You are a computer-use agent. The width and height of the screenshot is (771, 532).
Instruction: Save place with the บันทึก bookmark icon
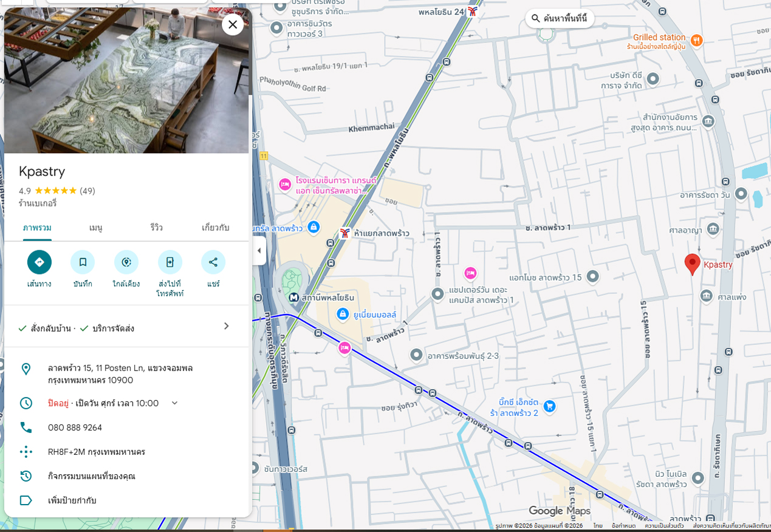tap(83, 262)
